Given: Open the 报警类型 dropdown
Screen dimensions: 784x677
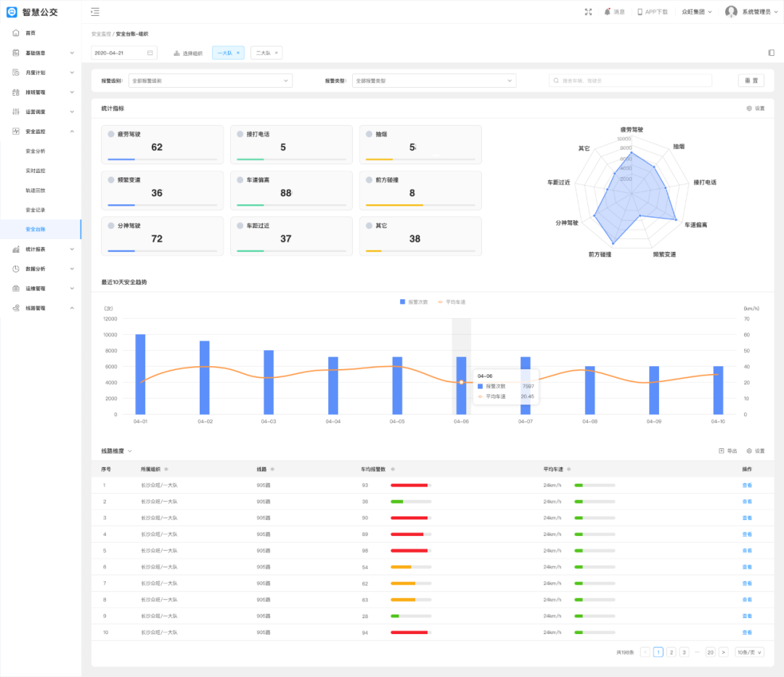Looking at the screenshot, I should point(433,81).
